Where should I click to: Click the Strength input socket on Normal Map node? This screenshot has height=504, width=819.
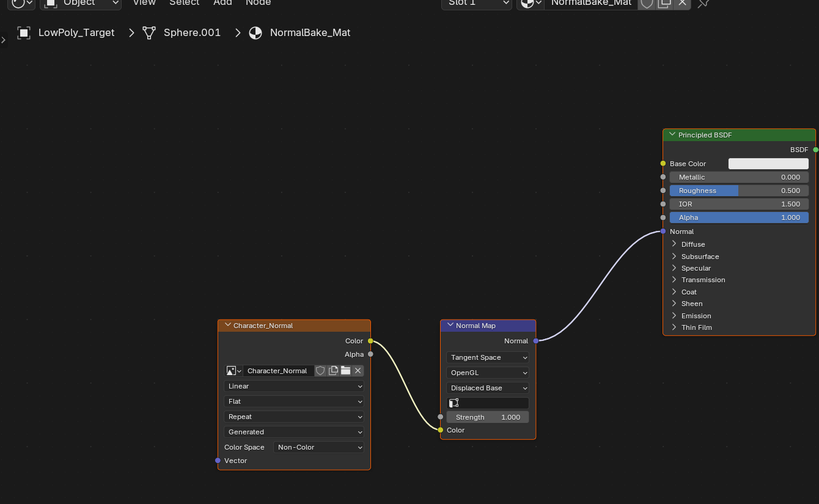(440, 417)
